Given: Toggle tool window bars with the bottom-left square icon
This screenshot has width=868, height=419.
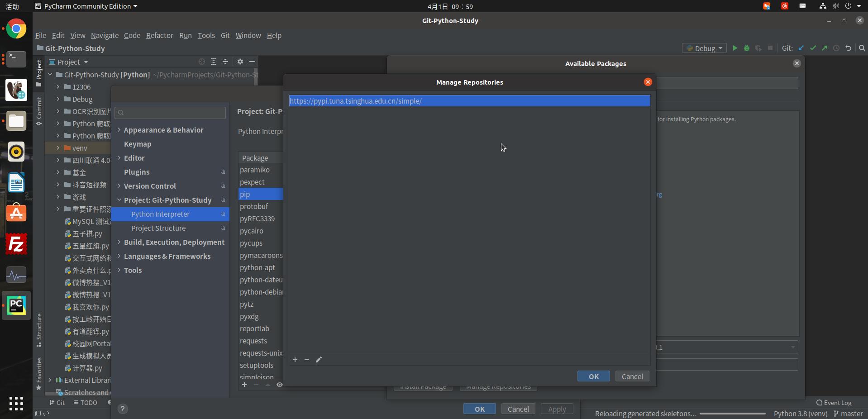Looking at the screenshot, I should point(38,414).
